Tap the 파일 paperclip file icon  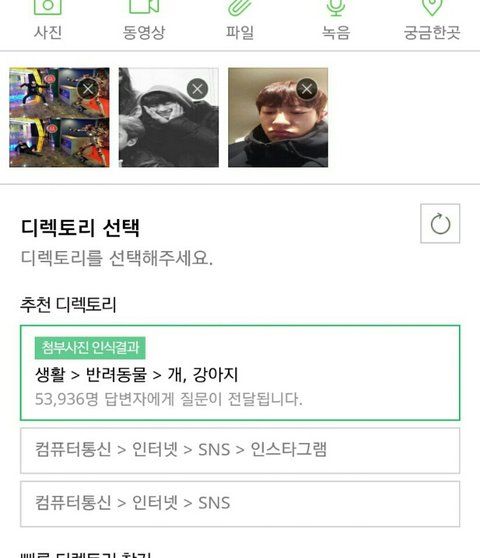239,7
